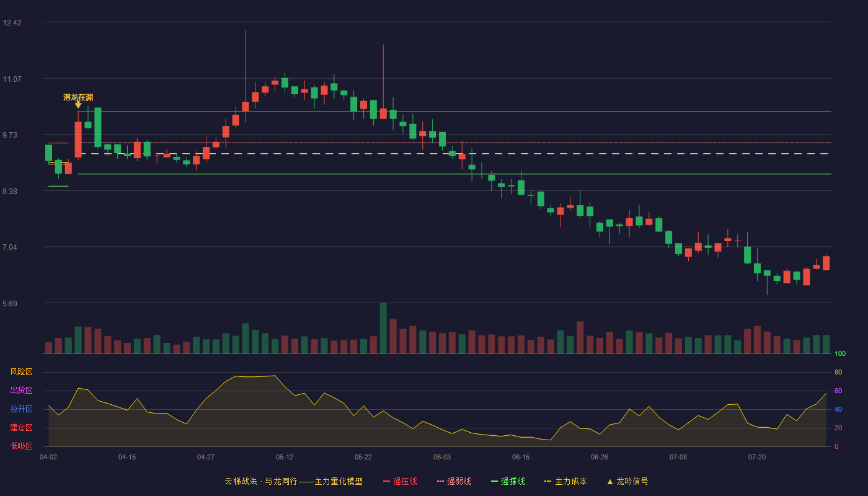Select the 06-15 date tick label
This screenshot has width=868, height=496.
pyautogui.click(x=521, y=457)
